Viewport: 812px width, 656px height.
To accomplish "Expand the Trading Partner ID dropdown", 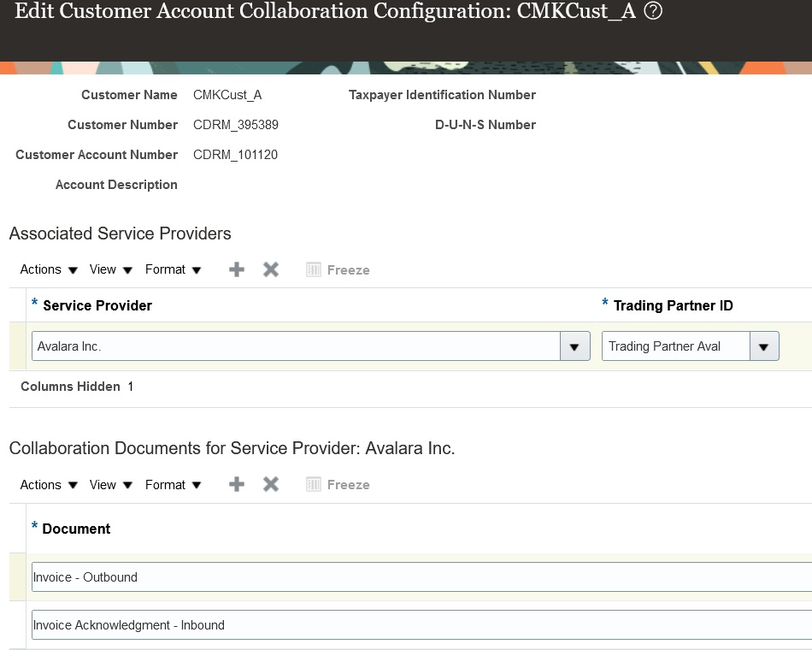I will pyautogui.click(x=763, y=346).
